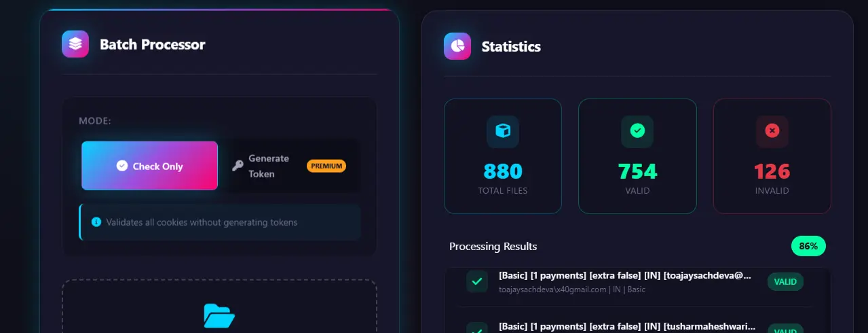Click the Batch Processor heading
This screenshot has width=868, height=333.
153,45
